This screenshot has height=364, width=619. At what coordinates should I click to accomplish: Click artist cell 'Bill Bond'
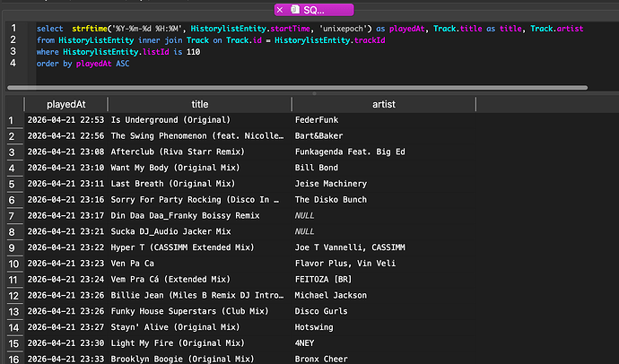coord(384,168)
